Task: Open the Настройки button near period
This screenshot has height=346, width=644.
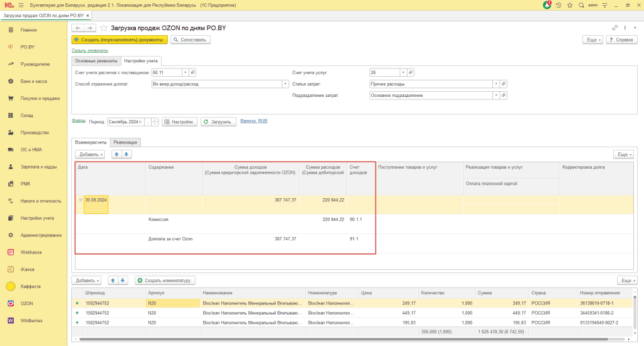Action: click(x=179, y=121)
